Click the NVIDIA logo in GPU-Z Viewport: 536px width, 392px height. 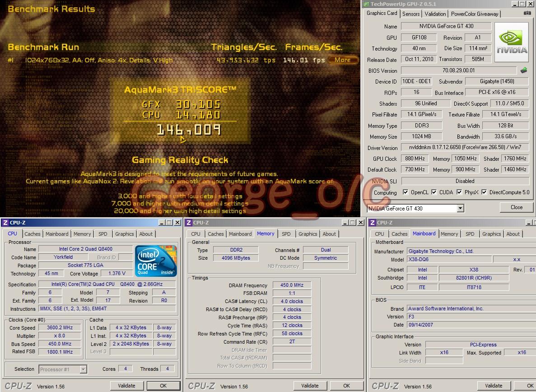click(511, 42)
